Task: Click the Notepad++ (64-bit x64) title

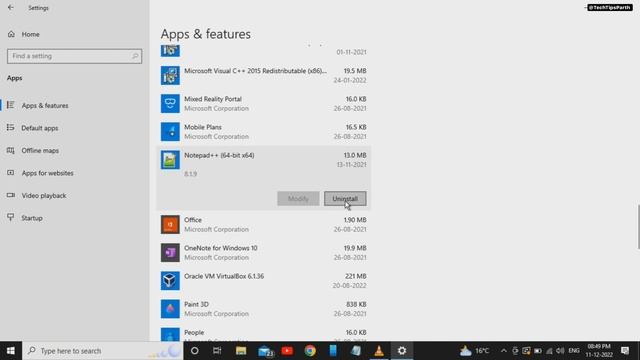Action: pyautogui.click(x=219, y=155)
